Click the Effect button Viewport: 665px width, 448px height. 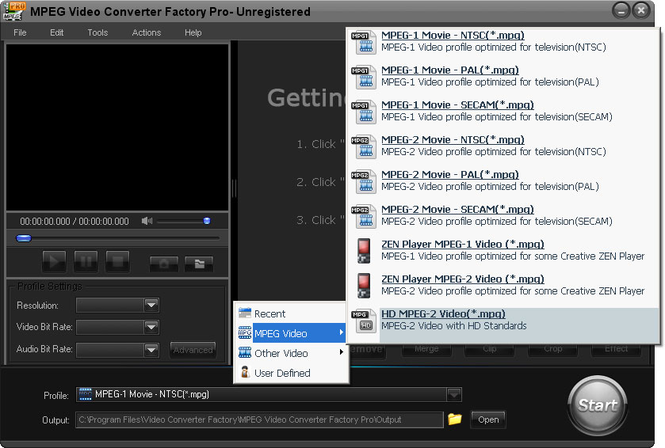pyautogui.click(x=616, y=350)
